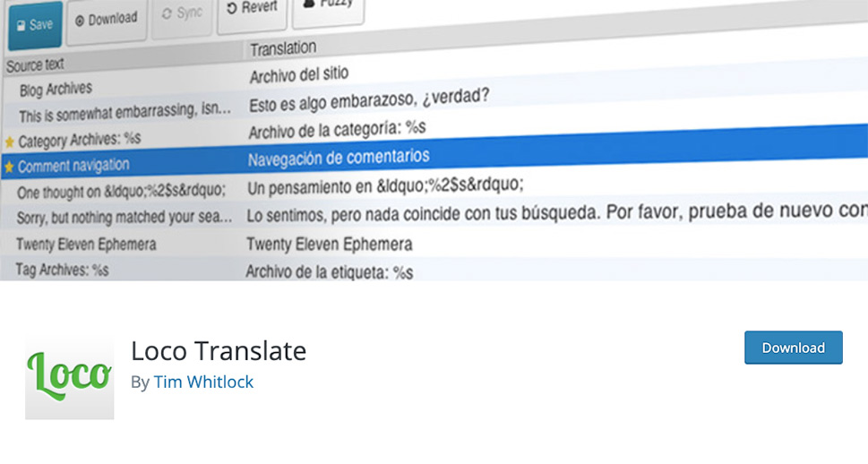Click the translation 'Archivo de la categoría: %s'
This screenshot has height=464, width=868.
(x=337, y=130)
